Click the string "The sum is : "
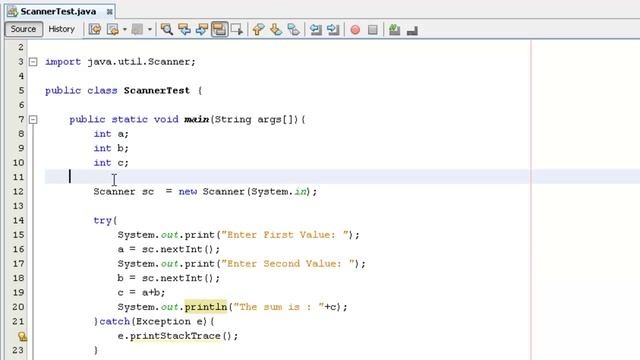Image resolution: width=640 pixels, height=360 pixels. (279, 307)
